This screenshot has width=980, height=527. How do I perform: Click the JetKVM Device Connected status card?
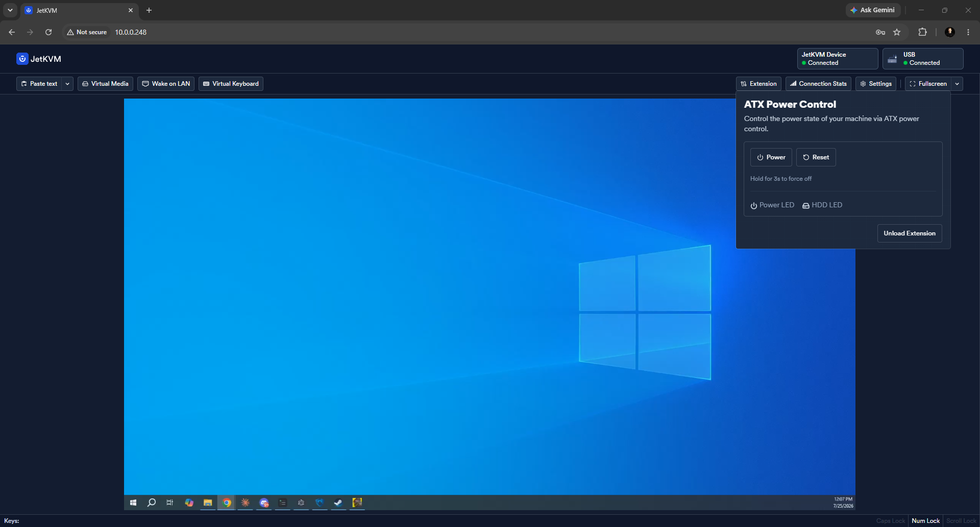click(838, 59)
